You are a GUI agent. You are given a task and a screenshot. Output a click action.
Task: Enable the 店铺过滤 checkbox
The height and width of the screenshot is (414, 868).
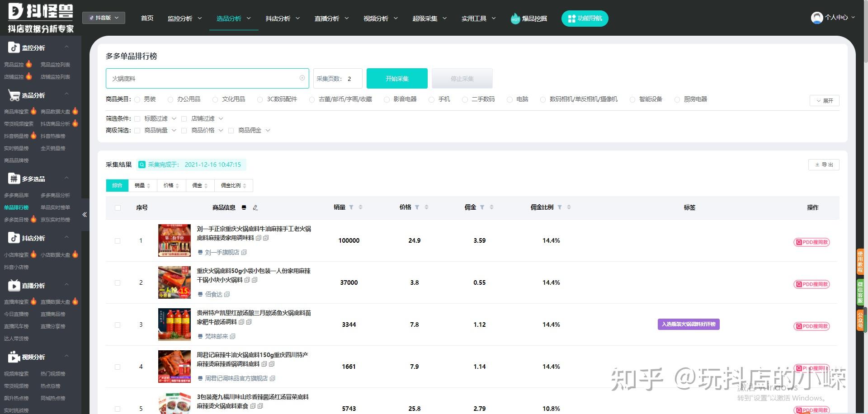184,119
